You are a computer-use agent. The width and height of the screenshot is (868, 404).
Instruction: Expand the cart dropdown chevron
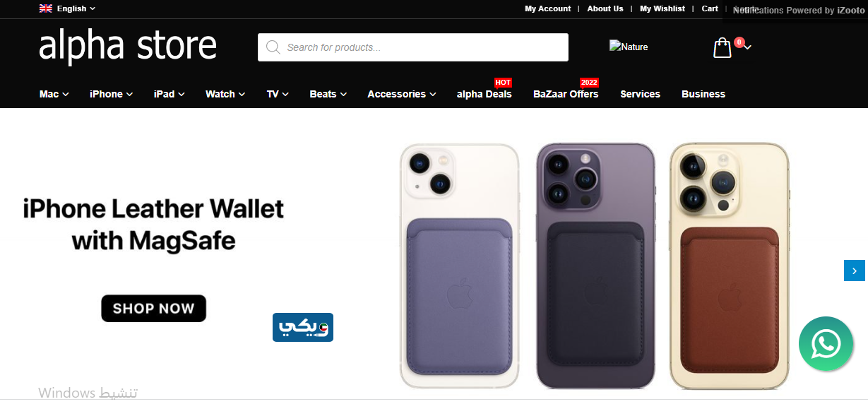748,47
